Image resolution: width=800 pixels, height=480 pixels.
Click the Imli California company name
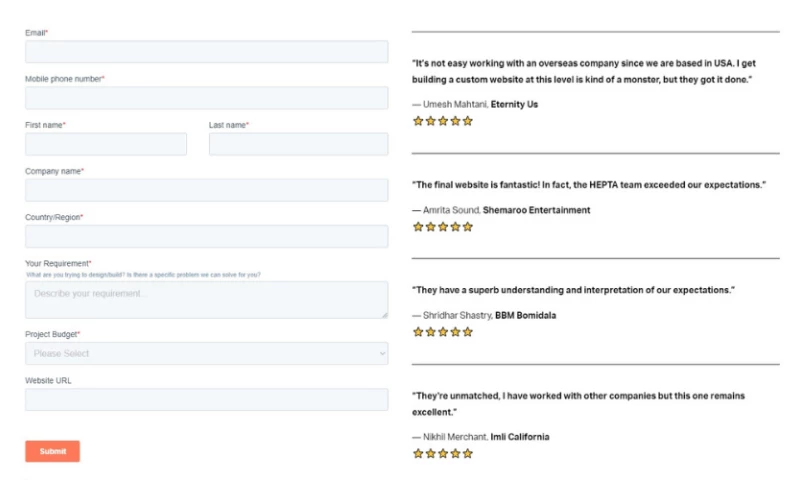[519, 437]
